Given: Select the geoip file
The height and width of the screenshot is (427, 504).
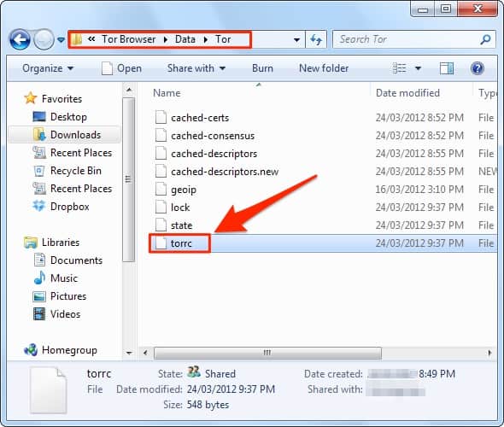Looking at the screenshot, I should click(x=183, y=190).
